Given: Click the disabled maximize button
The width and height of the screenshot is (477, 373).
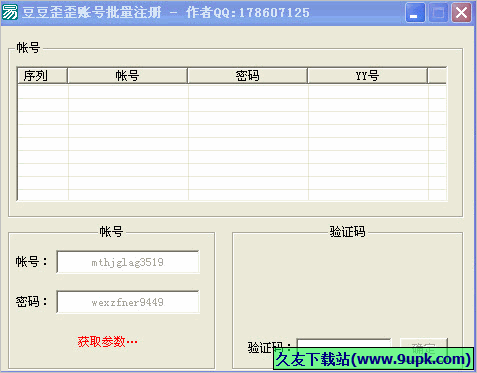Looking at the screenshot, I should coord(438,13).
